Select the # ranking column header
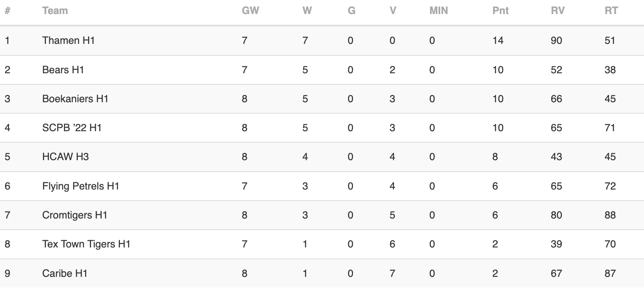Image resolution: width=644 pixels, height=299 pixels. 7,11
